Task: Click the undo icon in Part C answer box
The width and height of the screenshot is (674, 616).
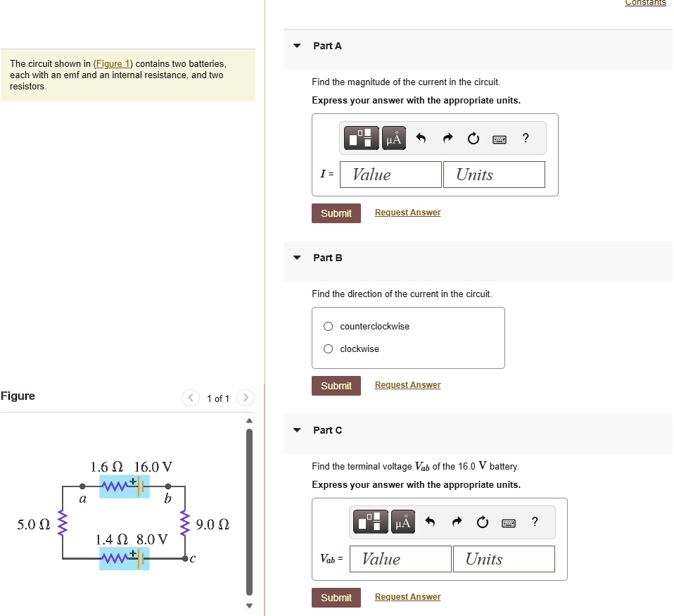Action: [432, 522]
